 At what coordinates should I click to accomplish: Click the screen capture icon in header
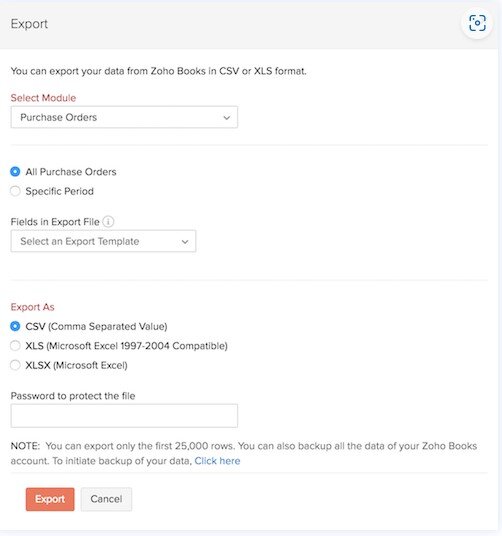pyautogui.click(x=477, y=23)
